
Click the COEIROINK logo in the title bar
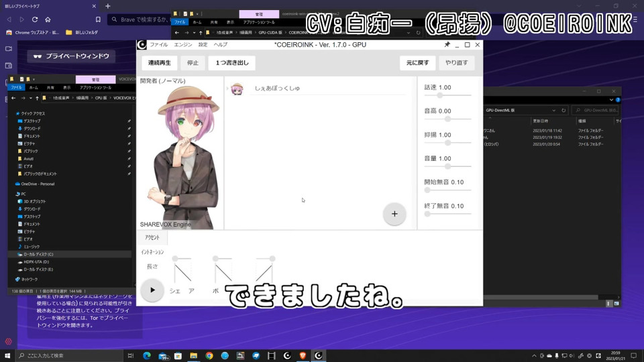click(142, 45)
